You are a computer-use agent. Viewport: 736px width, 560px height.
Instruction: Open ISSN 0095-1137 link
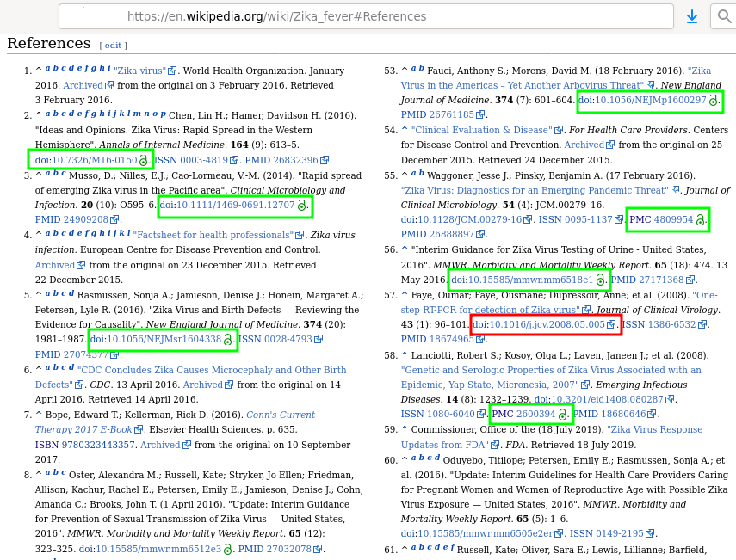pos(576,219)
